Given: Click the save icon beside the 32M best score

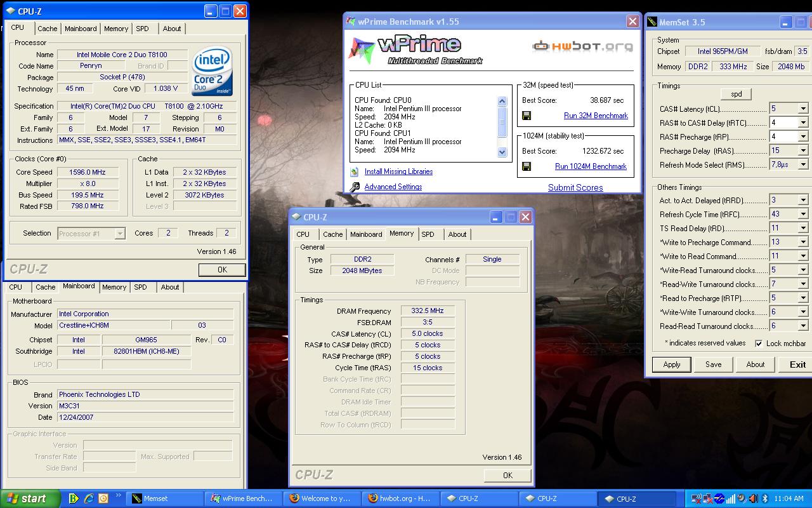Looking at the screenshot, I should click(x=527, y=116).
